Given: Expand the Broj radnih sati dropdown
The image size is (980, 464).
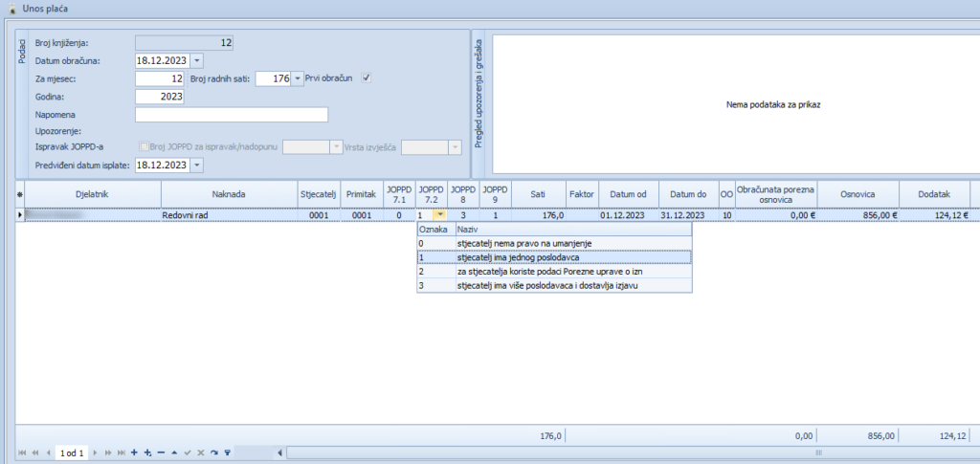Looking at the screenshot, I should (297, 78).
